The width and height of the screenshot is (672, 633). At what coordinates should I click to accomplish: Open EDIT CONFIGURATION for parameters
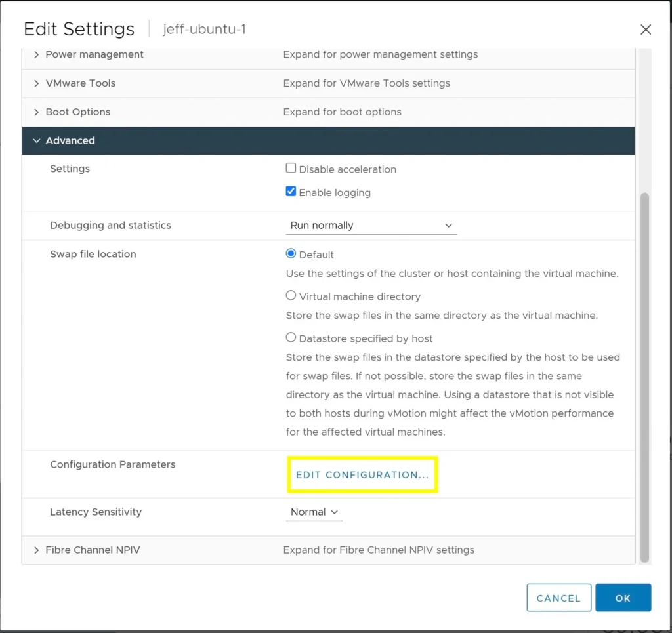[362, 474]
